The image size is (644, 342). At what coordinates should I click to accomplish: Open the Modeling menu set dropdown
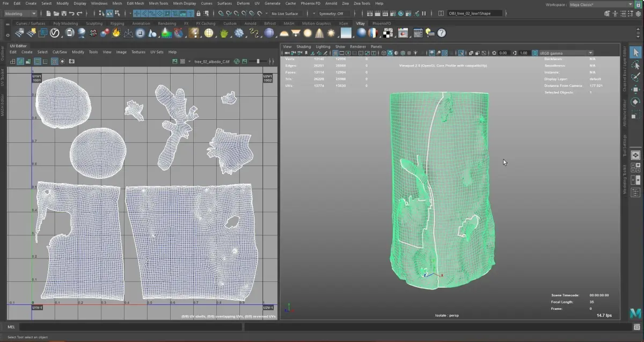tap(20, 13)
